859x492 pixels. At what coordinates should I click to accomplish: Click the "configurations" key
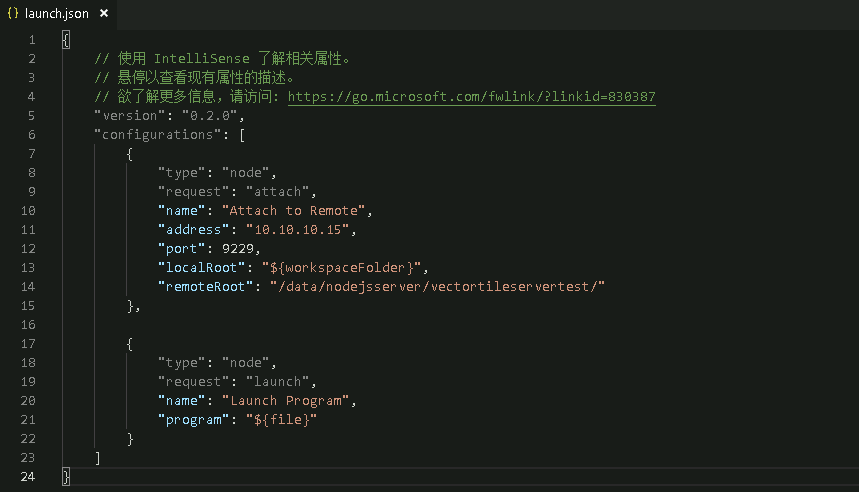click(x=158, y=135)
